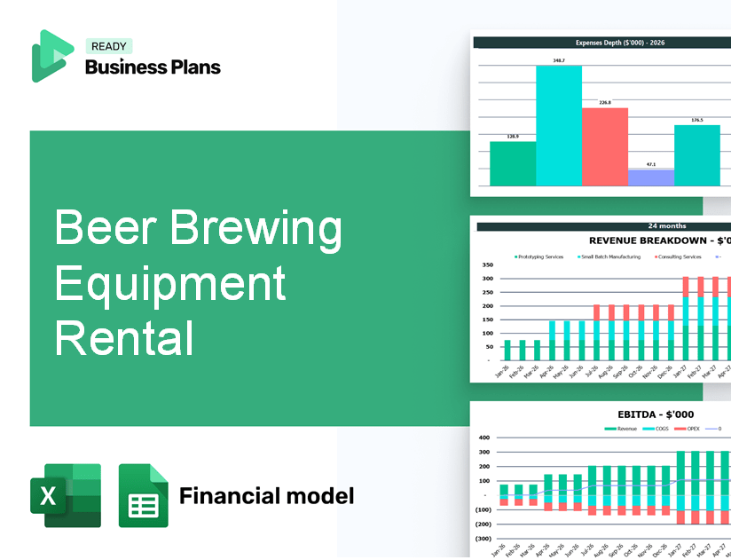Viewport: 731px width, 560px height.
Task: Click the OPEX legend in EBITDA chart
Action: pos(688,429)
